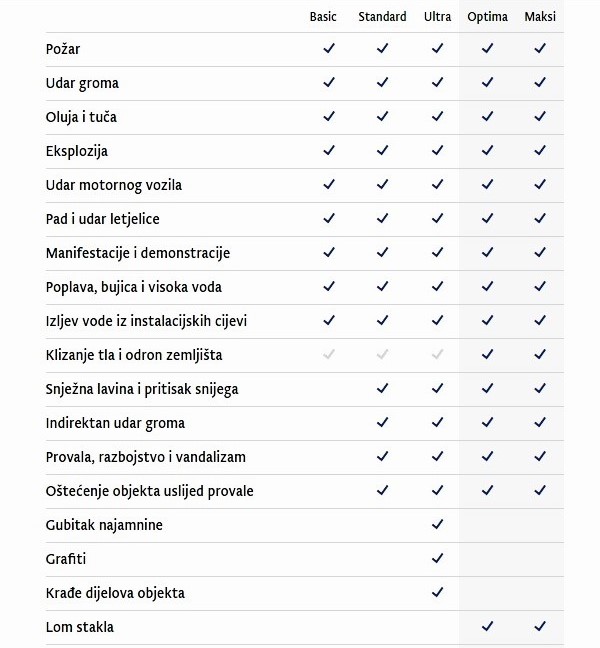Click the Standard checkmark for Udar groma
600x648 pixels.
pos(382,82)
